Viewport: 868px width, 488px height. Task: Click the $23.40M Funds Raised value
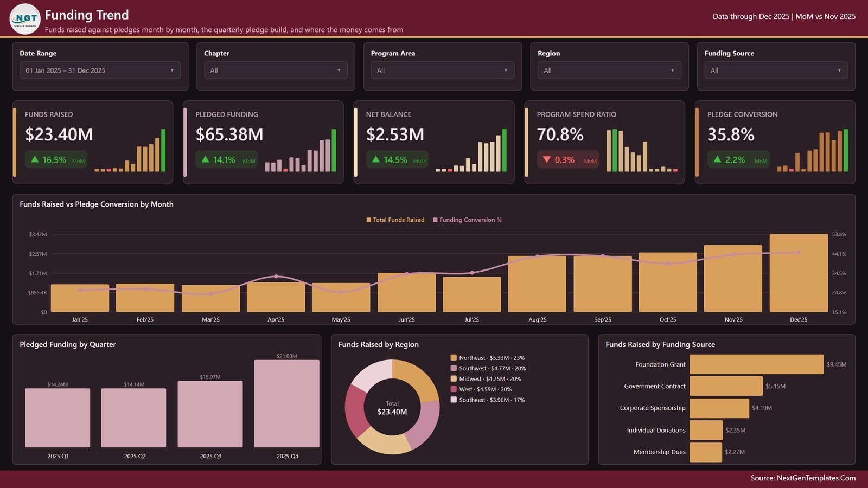pos(59,134)
